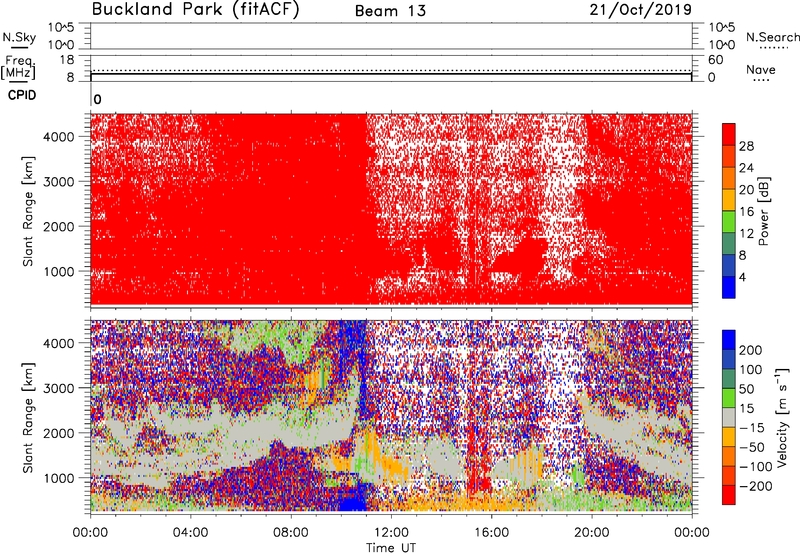Click the green 12-16 dB power colorbar segment
Image resolution: width=800 pixels, height=554 pixels.
729,222
